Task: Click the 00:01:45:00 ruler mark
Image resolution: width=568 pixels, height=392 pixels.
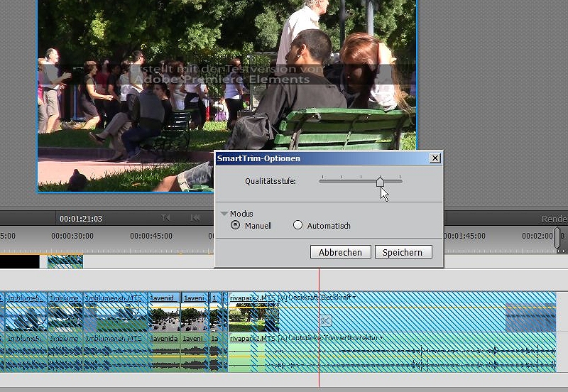Action: pyautogui.click(x=464, y=236)
